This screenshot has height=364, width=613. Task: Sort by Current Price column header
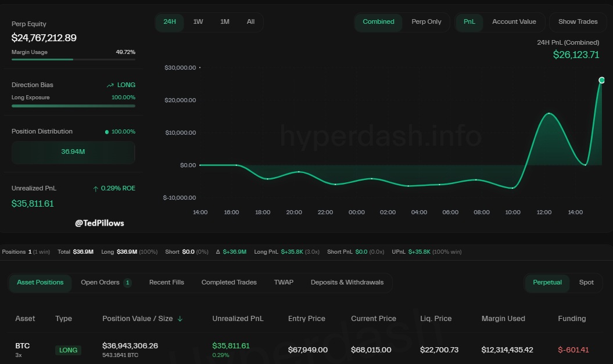pos(374,319)
